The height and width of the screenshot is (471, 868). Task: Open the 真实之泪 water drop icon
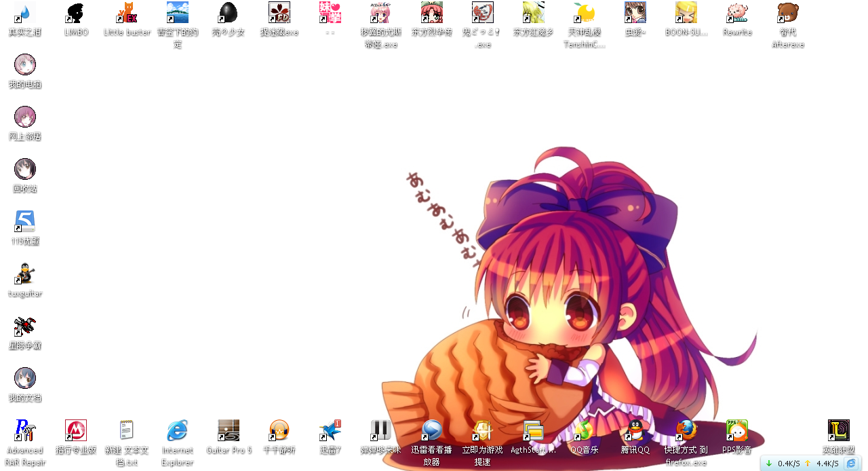[25, 12]
